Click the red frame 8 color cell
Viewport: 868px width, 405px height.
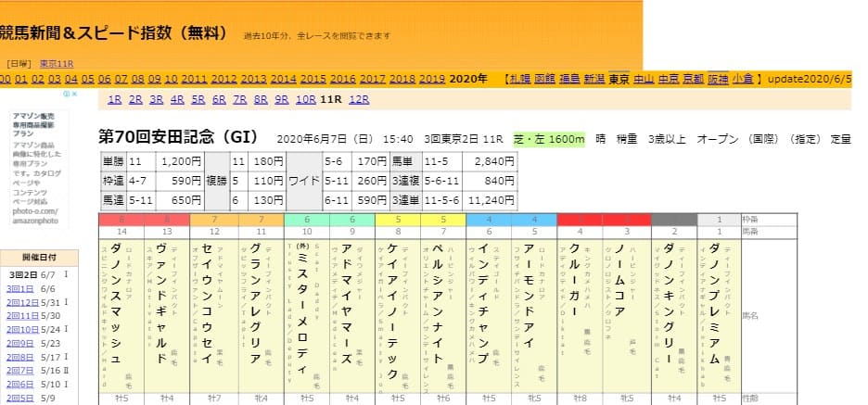click(121, 219)
